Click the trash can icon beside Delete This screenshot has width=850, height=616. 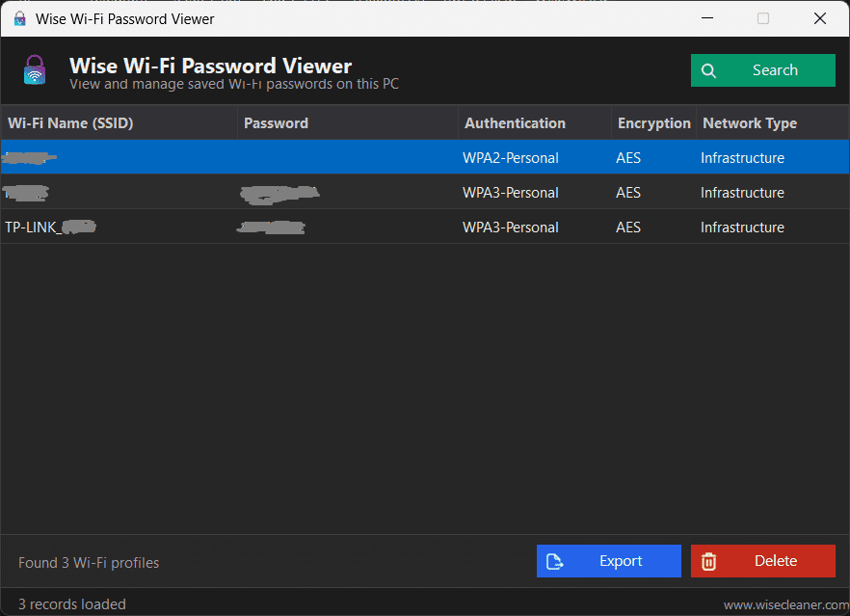708,561
